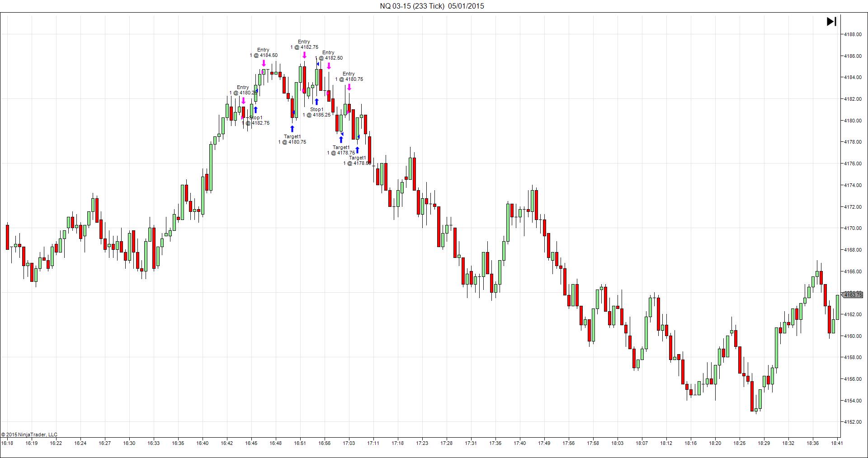Click the scroll-to-latest-bar arrow icon
The image size is (868, 458).
pyautogui.click(x=831, y=21)
